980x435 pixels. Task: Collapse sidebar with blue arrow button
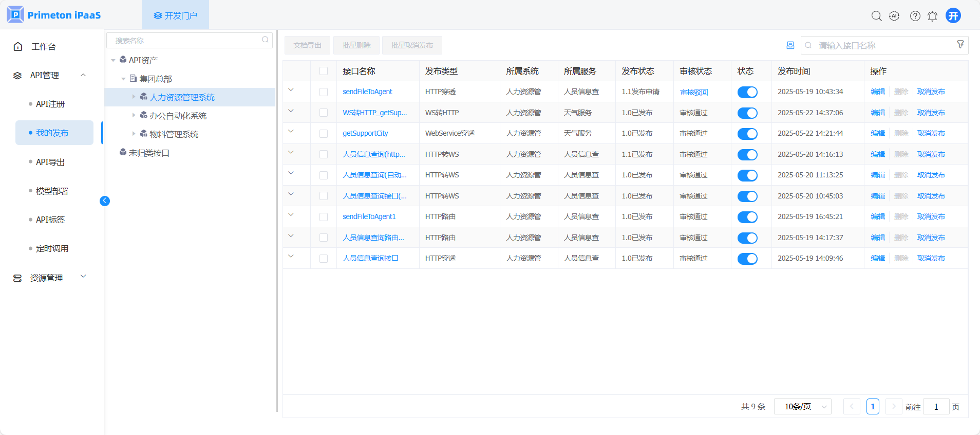105,201
